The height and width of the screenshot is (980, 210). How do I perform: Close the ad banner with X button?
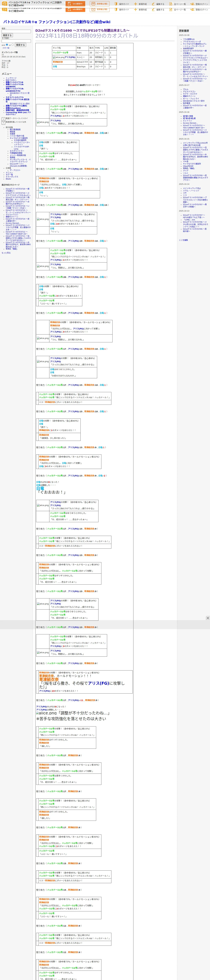click(207, 618)
